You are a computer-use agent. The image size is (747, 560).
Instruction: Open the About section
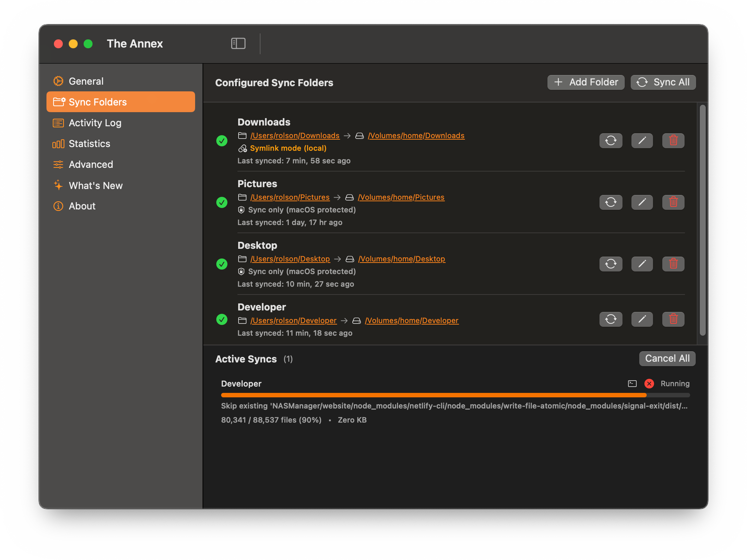[x=120, y=206]
